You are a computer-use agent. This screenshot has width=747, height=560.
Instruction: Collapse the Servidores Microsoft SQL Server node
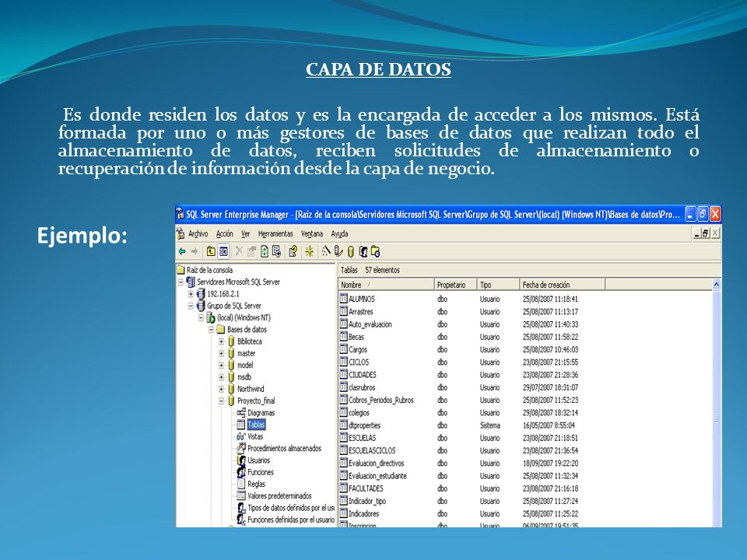click(x=181, y=282)
